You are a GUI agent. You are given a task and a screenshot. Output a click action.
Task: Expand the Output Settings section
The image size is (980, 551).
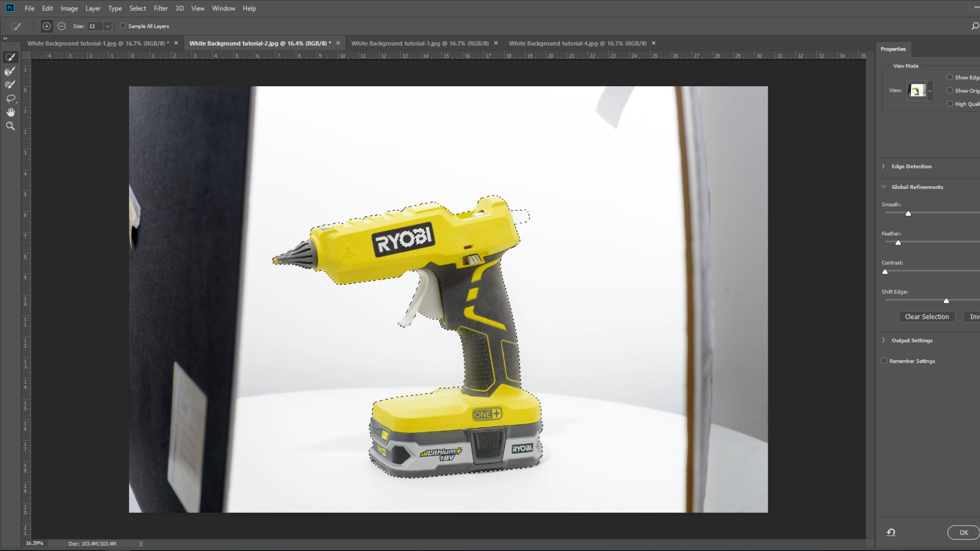coord(884,340)
